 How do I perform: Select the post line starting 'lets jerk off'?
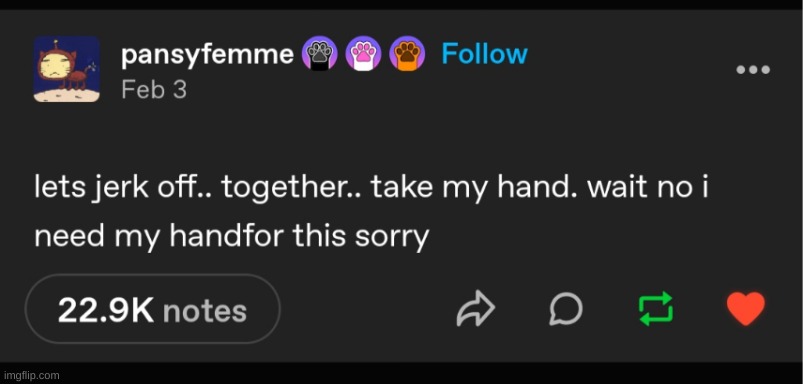371,189
